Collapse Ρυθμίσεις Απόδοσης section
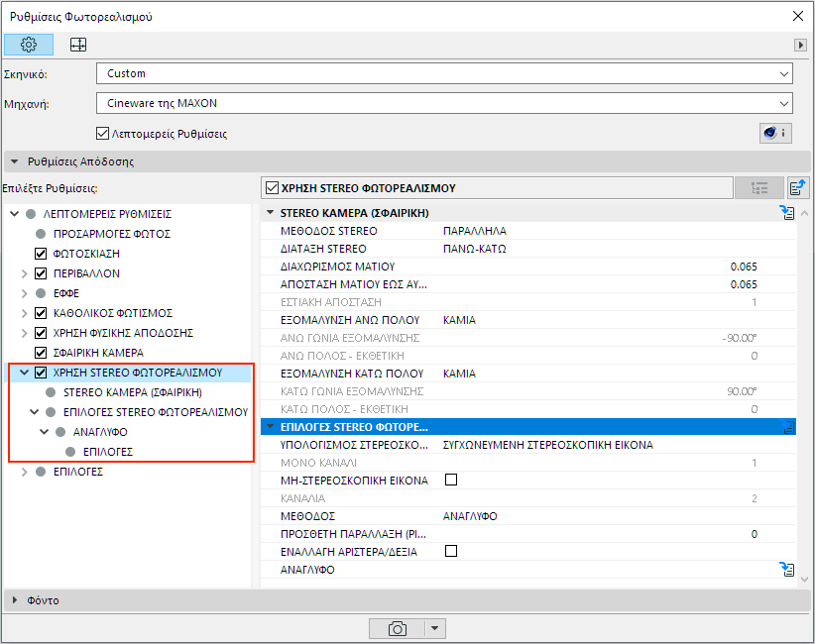815x644 pixels. tap(14, 161)
